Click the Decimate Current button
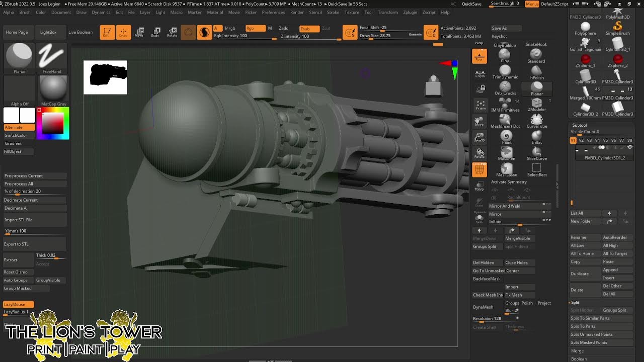 [x=21, y=200]
